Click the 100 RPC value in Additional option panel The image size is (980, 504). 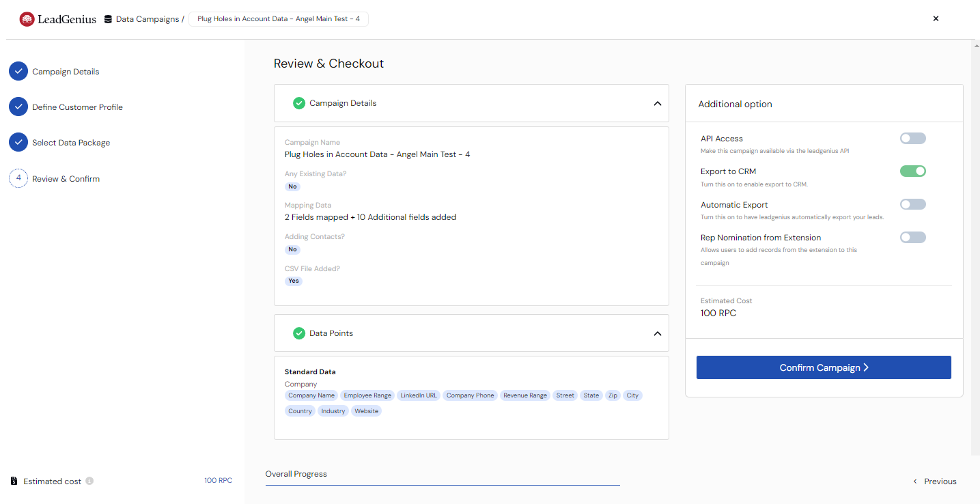click(718, 313)
